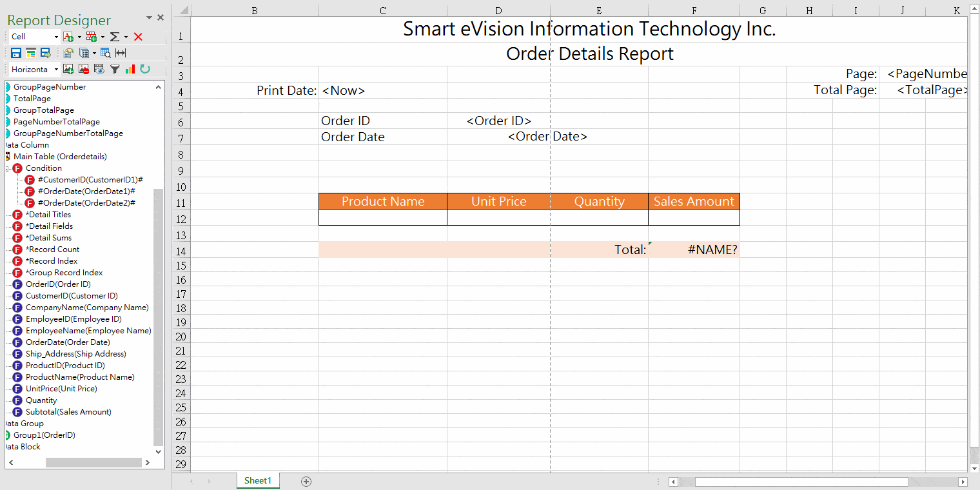Screen dimensions: 980x490
Task: Select column F header
Action: 694,10
